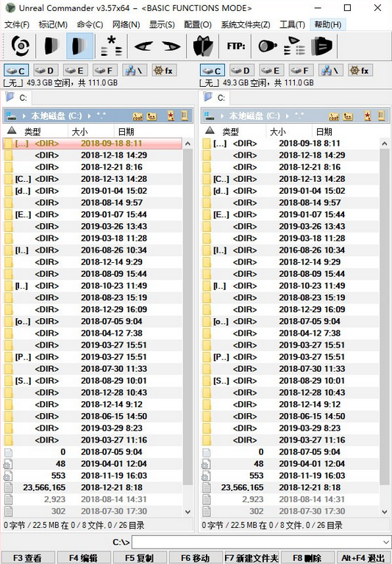Open the 网络(N) menu
The width and height of the screenshot is (392, 564).
(x=126, y=25)
